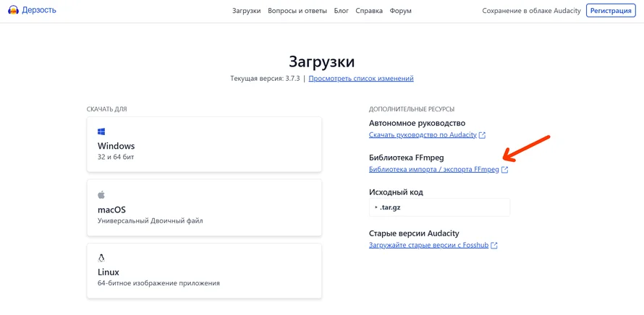Open the Форум menu item
The height and width of the screenshot is (315, 644).
[x=400, y=11]
